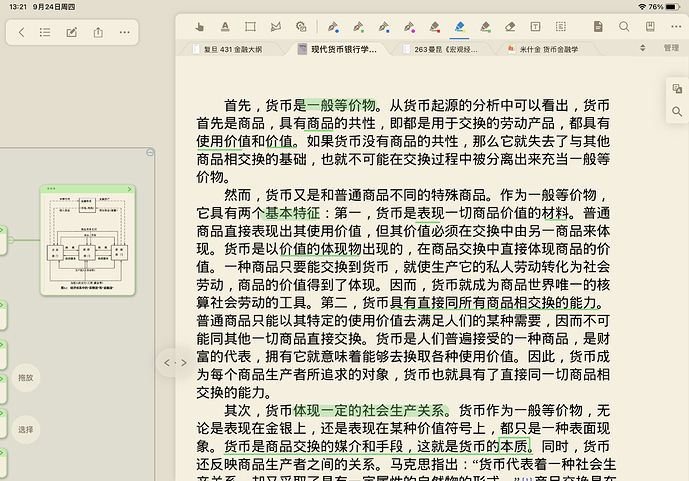This screenshot has height=481, width=689.
Task: Open the three-dot menu on the diagram card
Action: (51, 189)
